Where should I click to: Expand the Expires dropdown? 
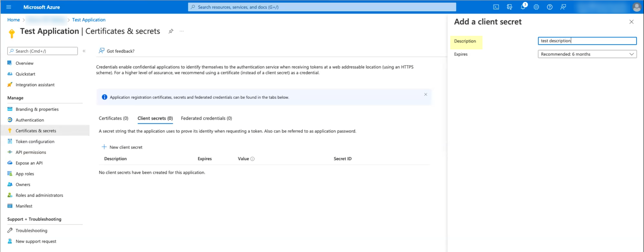click(x=587, y=54)
